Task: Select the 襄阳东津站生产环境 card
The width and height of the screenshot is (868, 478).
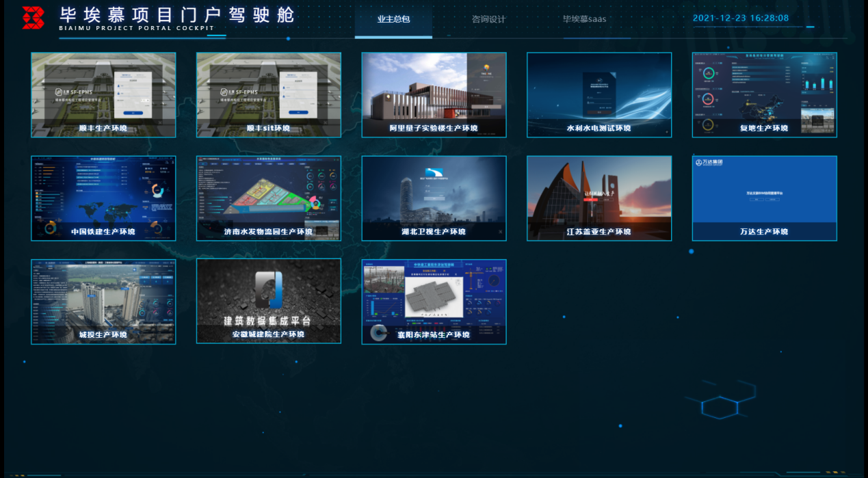Action: click(434, 302)
